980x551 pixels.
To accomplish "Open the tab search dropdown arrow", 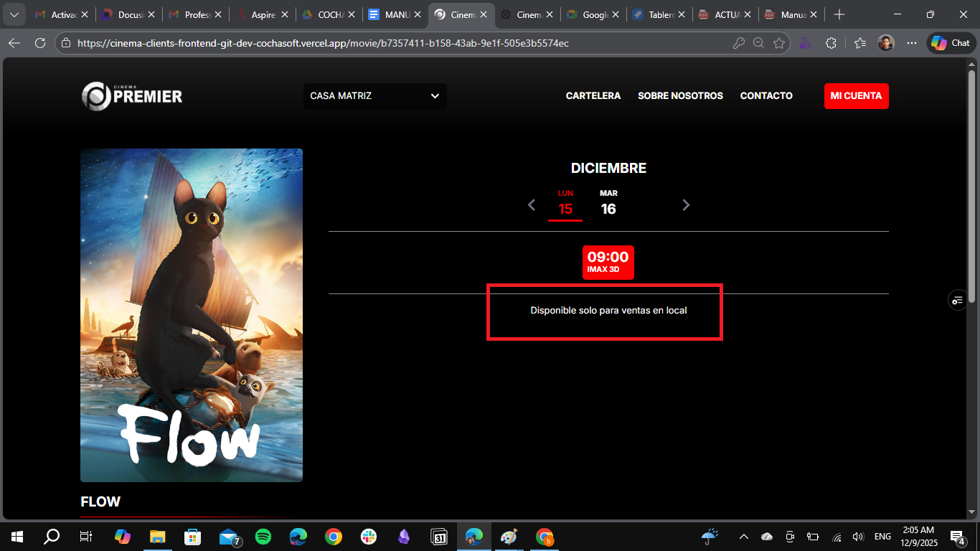I will click(14, 14).
